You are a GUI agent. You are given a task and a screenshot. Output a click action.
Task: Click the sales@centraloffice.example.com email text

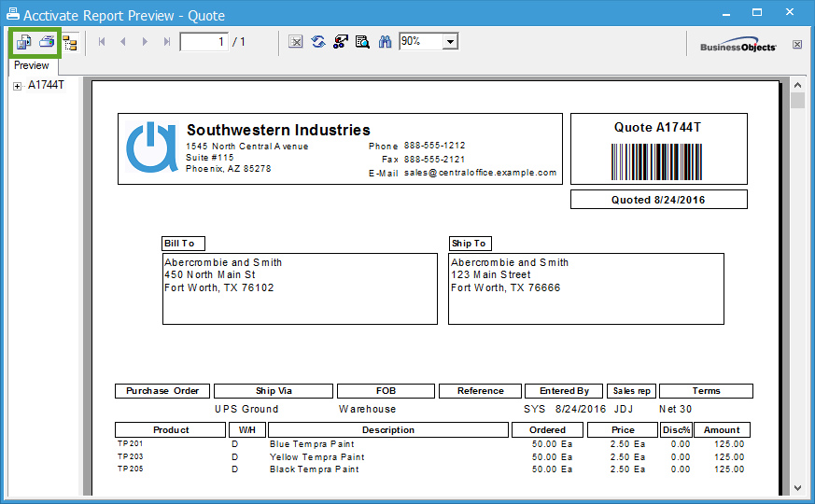[480, 173]
